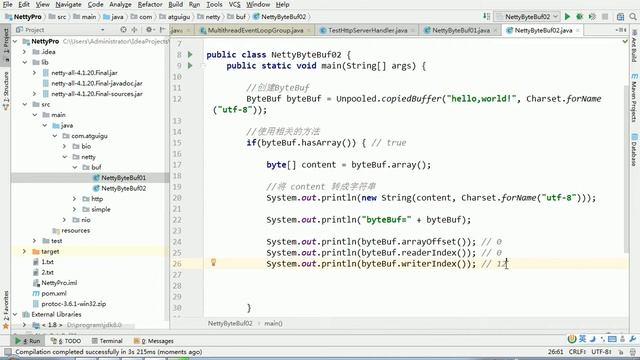Open the Terminal tool window button
Image resolution: width=640 pixels, height=360 pixels.
pos(107,341)
